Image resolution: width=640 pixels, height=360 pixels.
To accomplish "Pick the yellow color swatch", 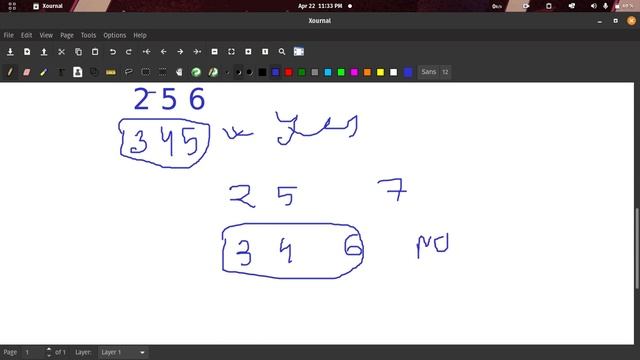I will point(380,72).
